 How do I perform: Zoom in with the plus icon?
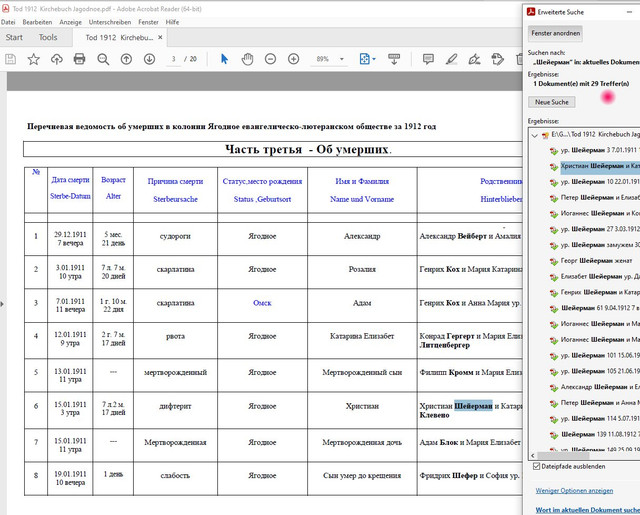[x=293, y=59]
